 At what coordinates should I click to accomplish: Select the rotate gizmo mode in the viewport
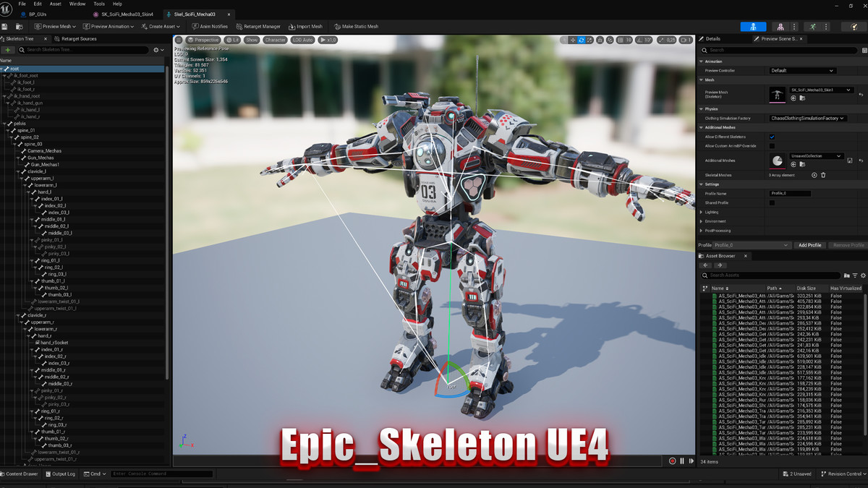(583, 40)
